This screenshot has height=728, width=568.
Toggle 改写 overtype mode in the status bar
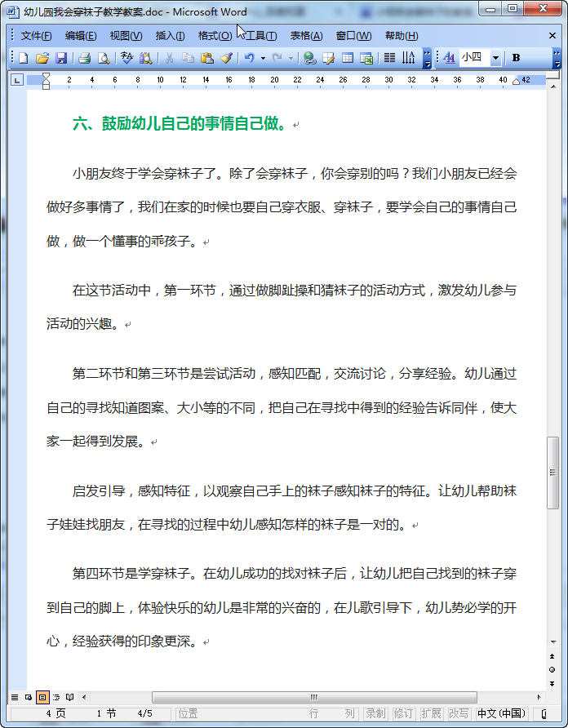click(459, 713)
